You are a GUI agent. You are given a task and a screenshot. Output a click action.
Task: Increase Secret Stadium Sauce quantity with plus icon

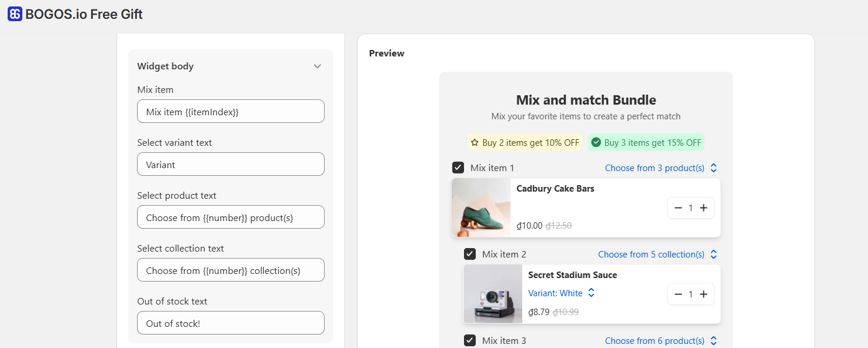pyautogui.click(x=703, y=294)
